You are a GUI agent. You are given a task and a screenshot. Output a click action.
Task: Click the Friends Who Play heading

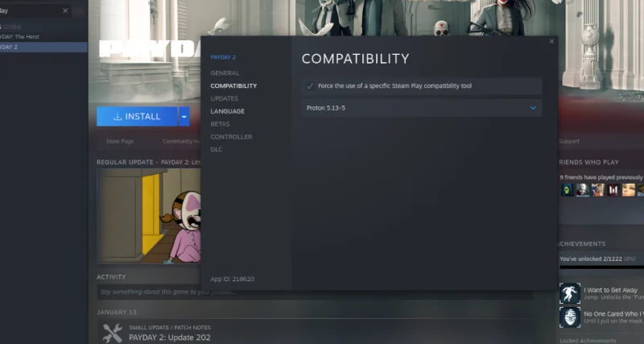[x=588, y=162]
